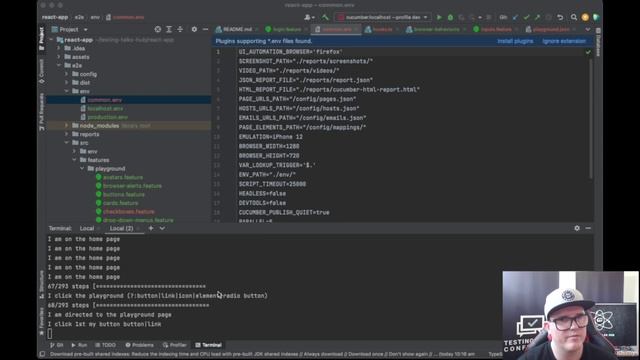The height and width of the screenshot is (360, 640).
Task: Open Git tool window button
Action: [x=57, y=345]
